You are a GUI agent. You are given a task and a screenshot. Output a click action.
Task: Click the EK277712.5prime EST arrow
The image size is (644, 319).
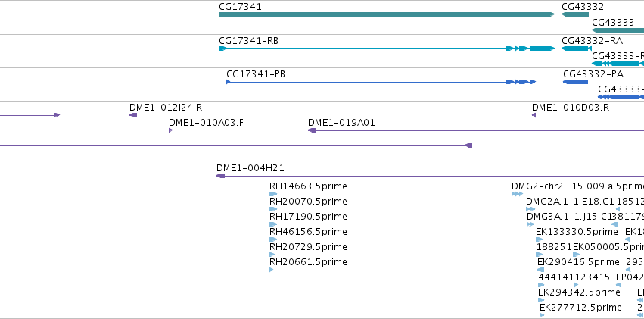(x=542, y=315)
